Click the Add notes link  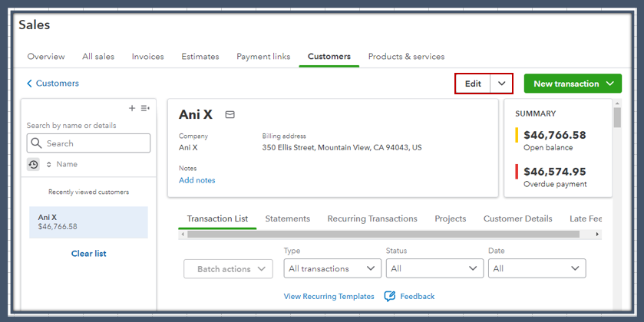[197, 180]
